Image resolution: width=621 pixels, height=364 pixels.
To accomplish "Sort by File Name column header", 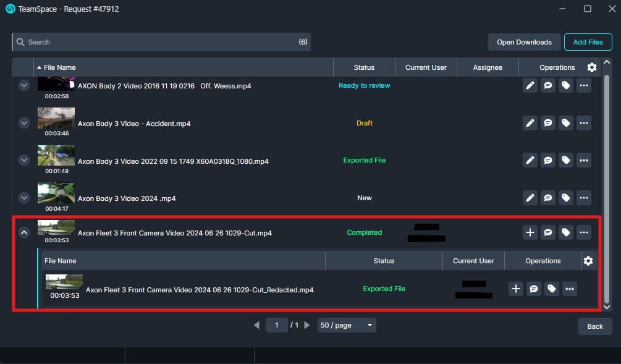I will [x=60, y=67].
